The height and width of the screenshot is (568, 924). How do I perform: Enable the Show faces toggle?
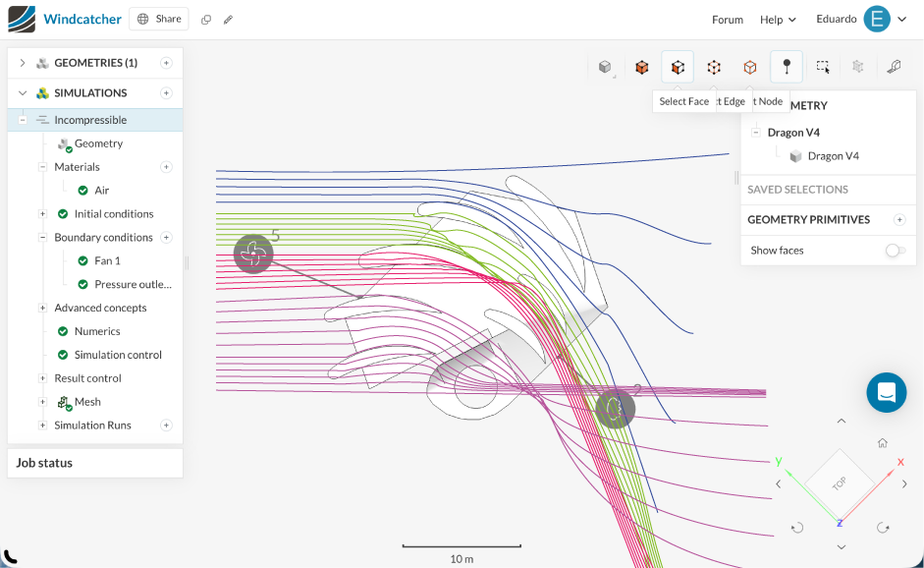tap(894, 251)
